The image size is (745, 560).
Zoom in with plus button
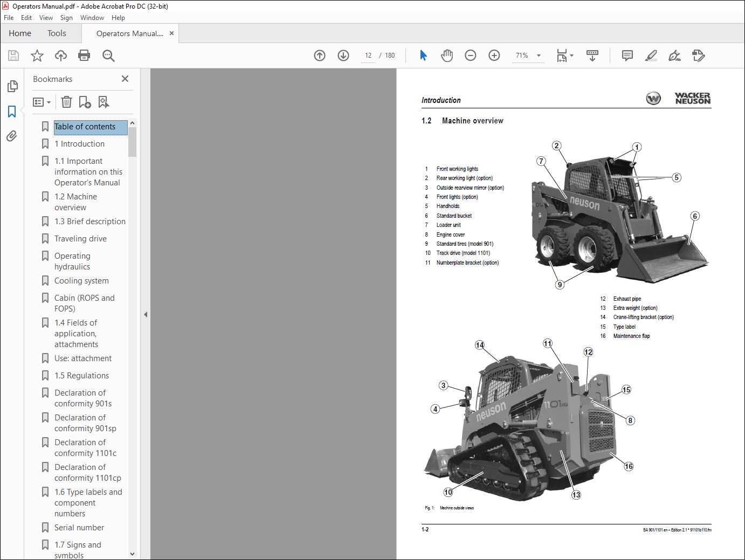click(494, 56)
